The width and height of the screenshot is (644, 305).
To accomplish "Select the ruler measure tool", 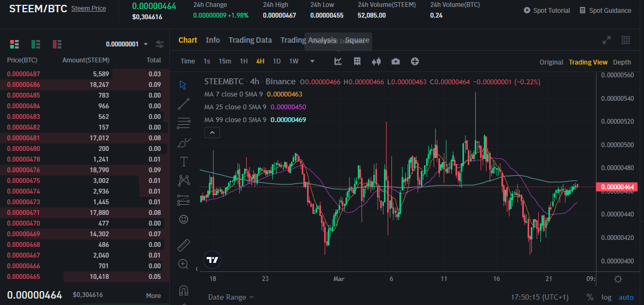I will [x=184, y=245].
